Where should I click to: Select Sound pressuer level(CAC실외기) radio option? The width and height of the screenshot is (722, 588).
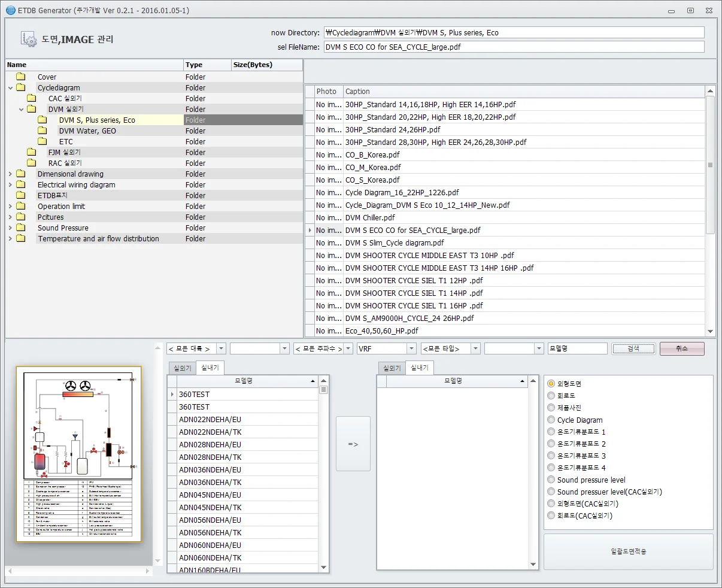[551, 492]
